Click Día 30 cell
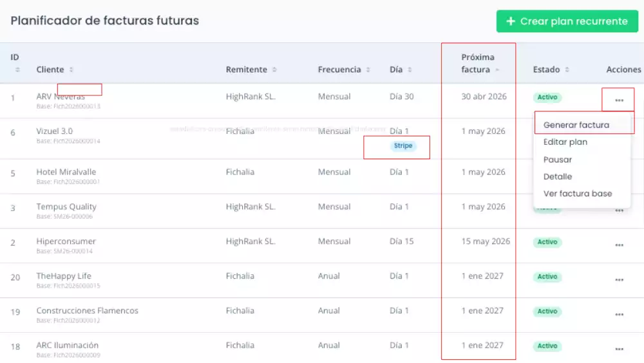This screenshot has height=363, width=644. (402, 97)
